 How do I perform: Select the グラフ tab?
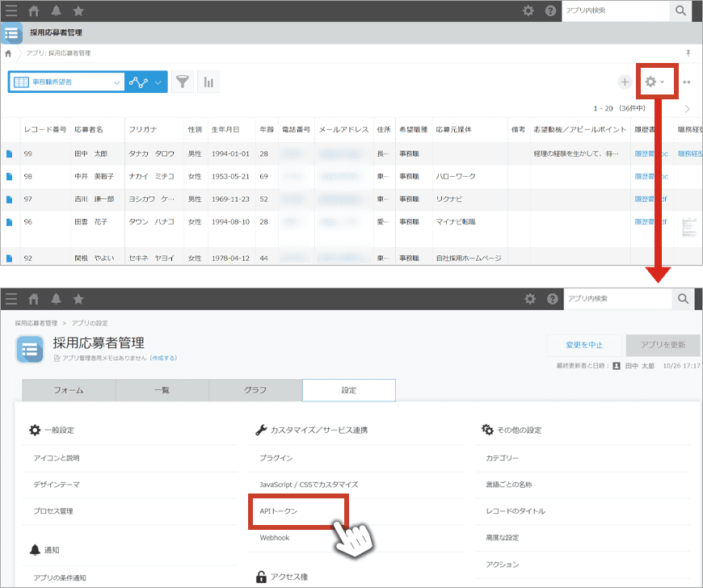pyautogui.click(x=255, y=390)
